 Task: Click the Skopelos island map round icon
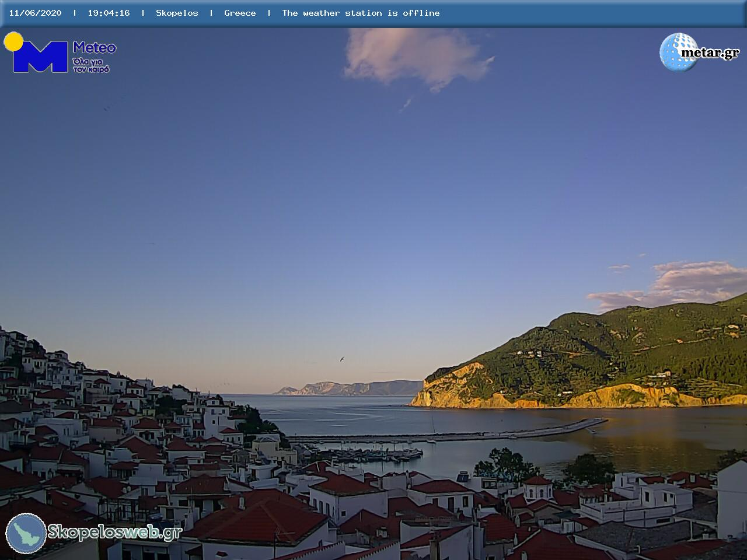point(26,533)
